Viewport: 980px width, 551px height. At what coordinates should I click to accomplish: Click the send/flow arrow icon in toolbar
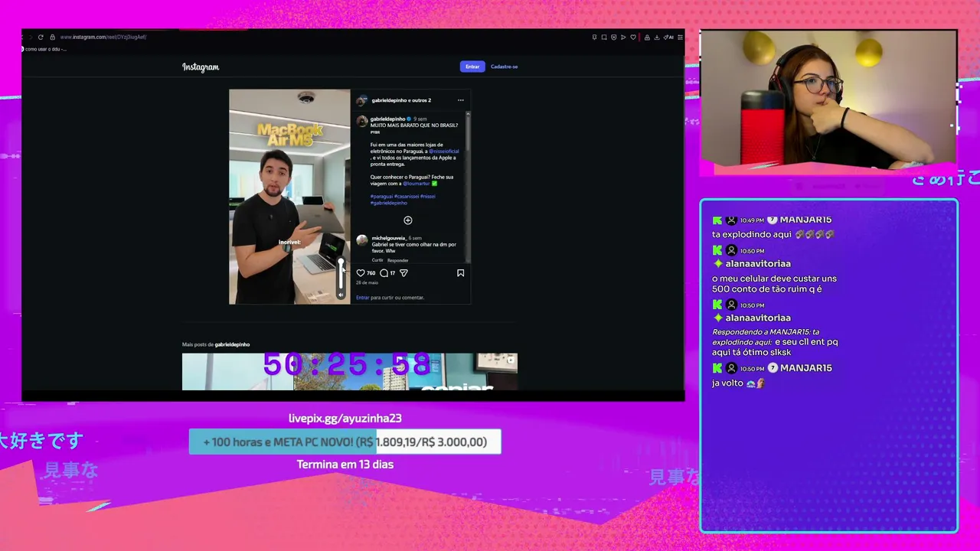click(623, 37)
